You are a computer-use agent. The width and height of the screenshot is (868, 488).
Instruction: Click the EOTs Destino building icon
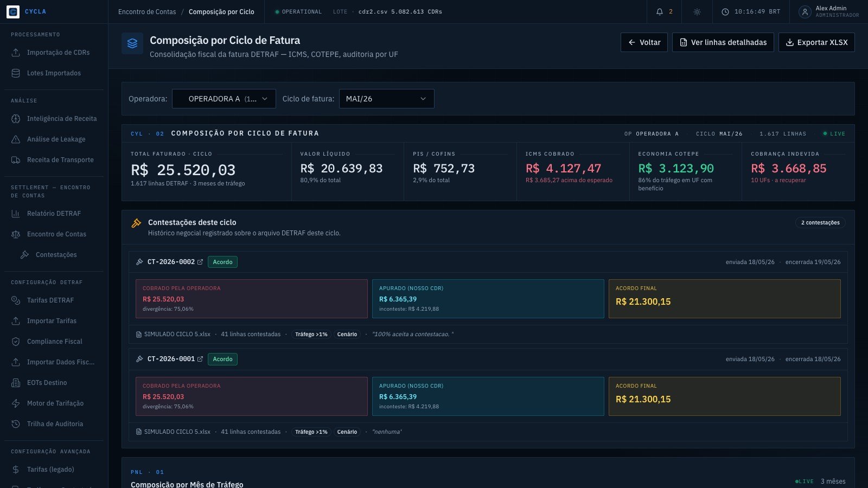point(16,383)
